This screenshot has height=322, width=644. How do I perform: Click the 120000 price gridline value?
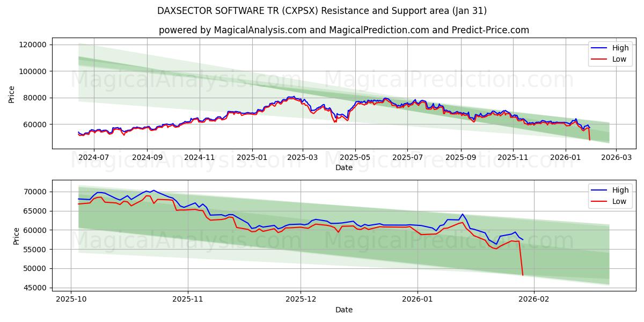coord(34,46)
